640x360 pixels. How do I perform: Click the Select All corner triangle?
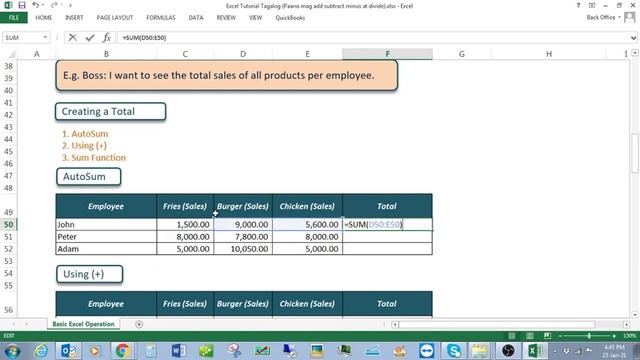[x=11, y=54]
